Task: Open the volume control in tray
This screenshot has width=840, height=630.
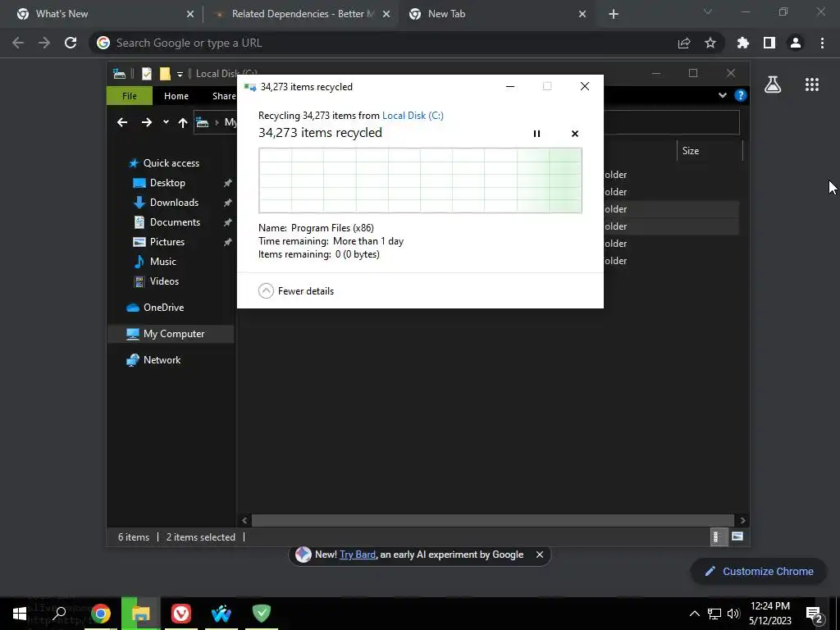Action: click(733, 614)
